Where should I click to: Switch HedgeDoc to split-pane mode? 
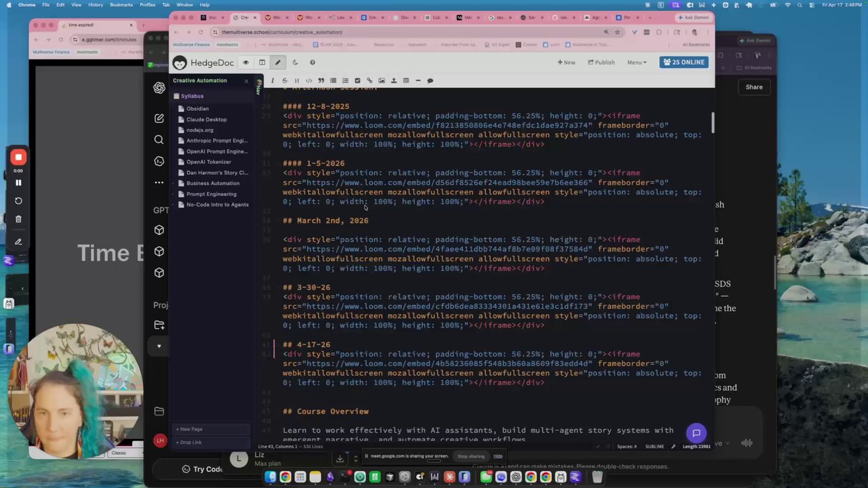coord(262,62)
